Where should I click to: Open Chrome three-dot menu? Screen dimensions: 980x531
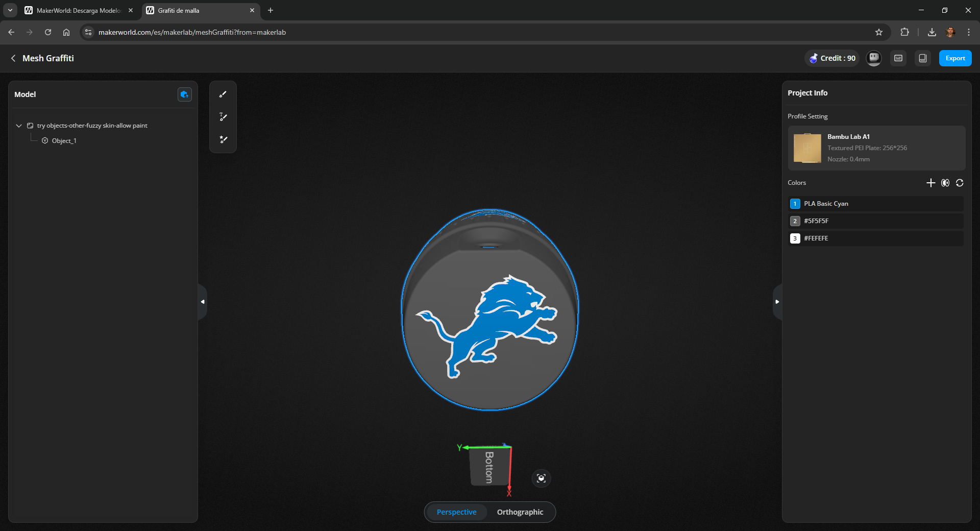[969, 32]
